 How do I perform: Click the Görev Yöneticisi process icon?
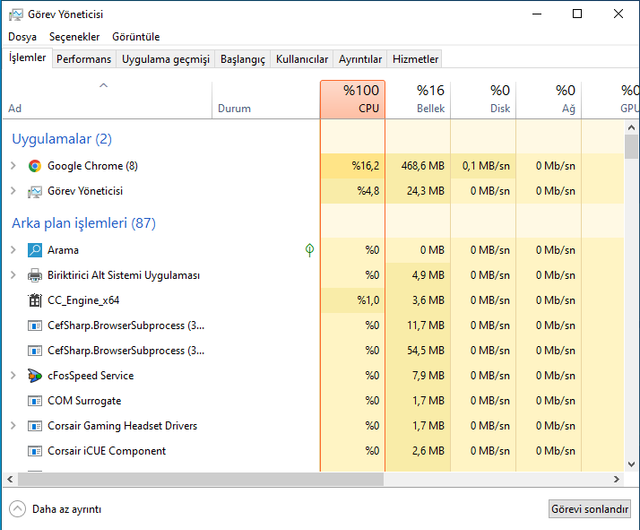pyautogui.click(x=35, y=191)
